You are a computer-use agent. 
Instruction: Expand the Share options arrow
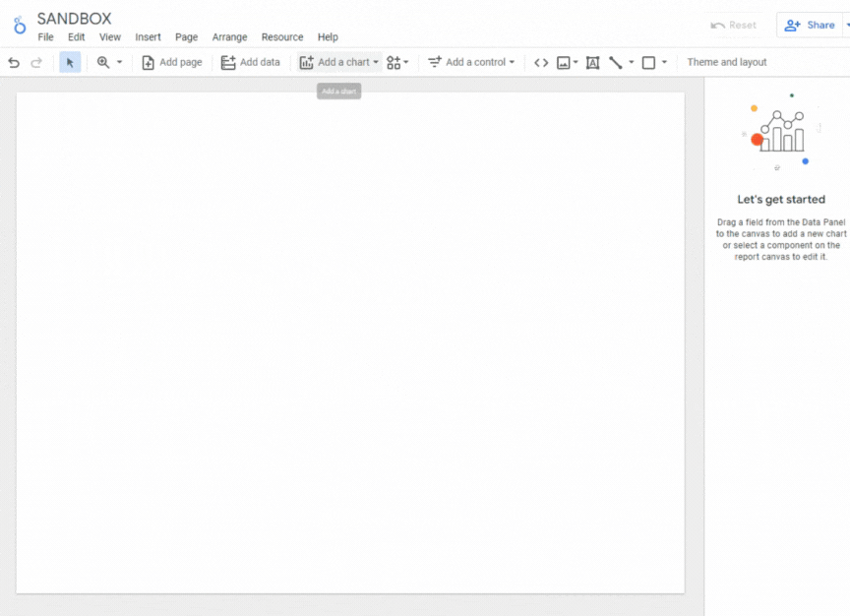point(847,26)
